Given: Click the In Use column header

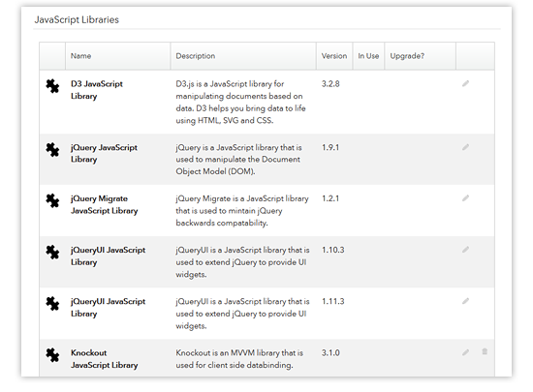Looking at the screenshot, I should click(368, 56).
